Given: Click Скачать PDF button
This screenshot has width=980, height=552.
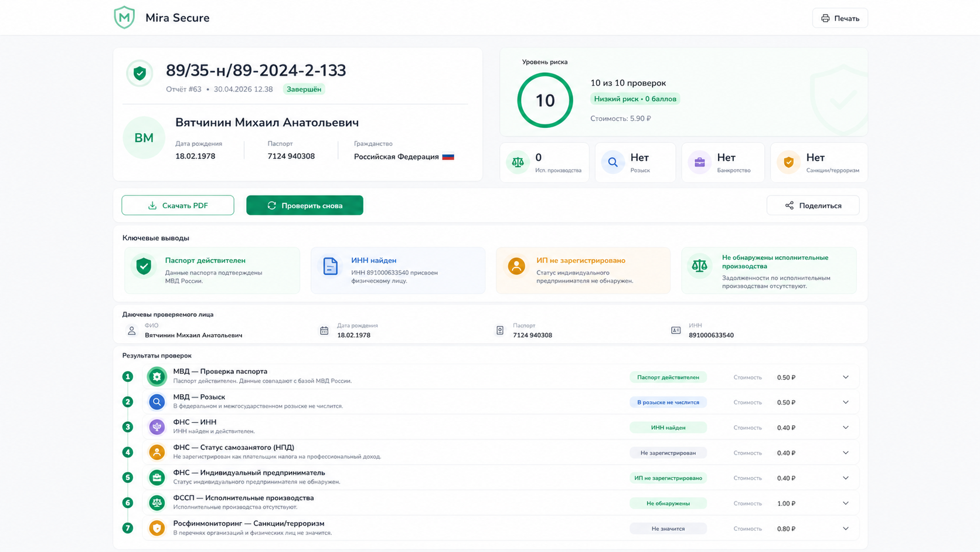Looking at the screenshot, I should tap(178, 205).
